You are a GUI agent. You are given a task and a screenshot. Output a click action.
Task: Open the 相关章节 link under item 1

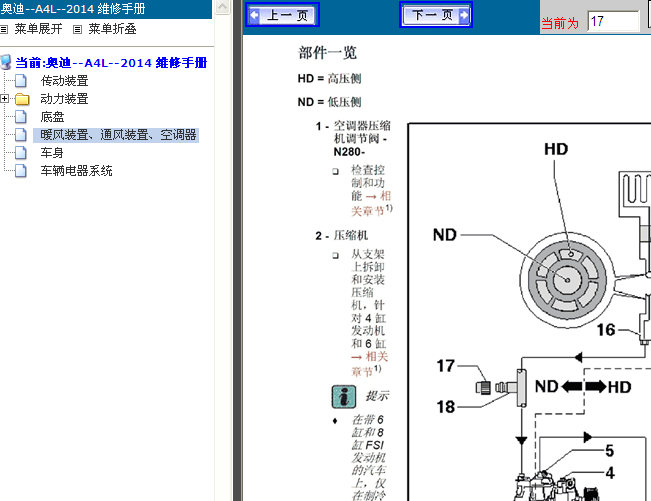(372, 204)
